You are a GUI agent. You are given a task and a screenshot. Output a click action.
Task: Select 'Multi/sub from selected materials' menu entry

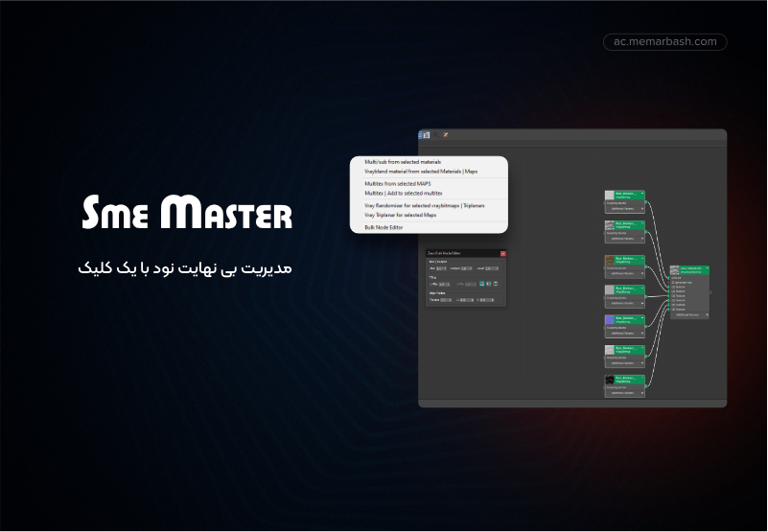click(403, 162)
